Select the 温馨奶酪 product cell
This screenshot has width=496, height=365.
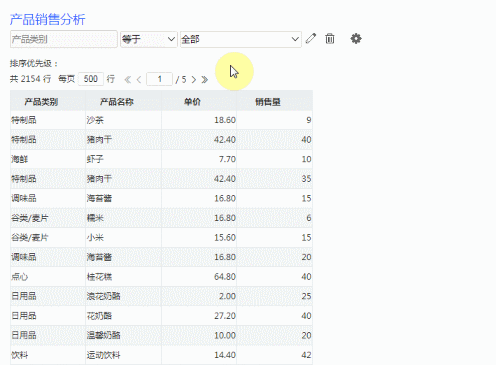123,335
